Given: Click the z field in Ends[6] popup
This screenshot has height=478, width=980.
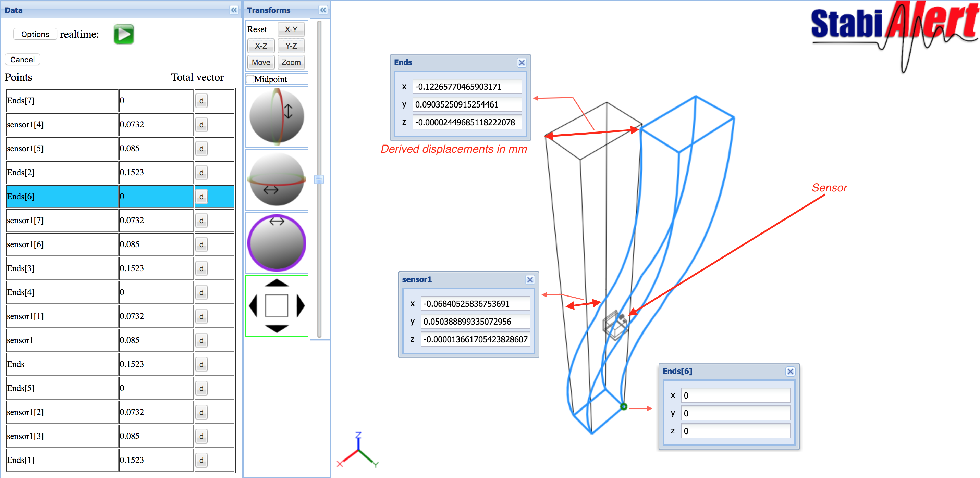Looking at the screenshot, I should (736, 431).
